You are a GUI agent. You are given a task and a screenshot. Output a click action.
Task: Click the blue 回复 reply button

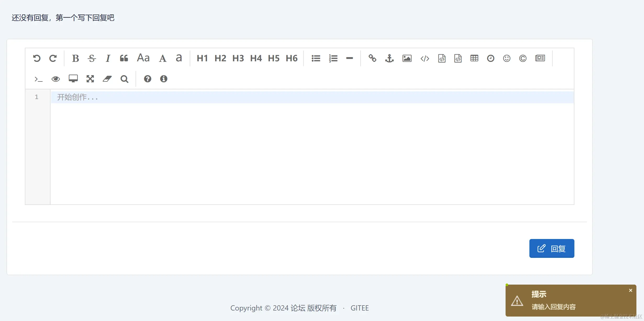(552, 248)
